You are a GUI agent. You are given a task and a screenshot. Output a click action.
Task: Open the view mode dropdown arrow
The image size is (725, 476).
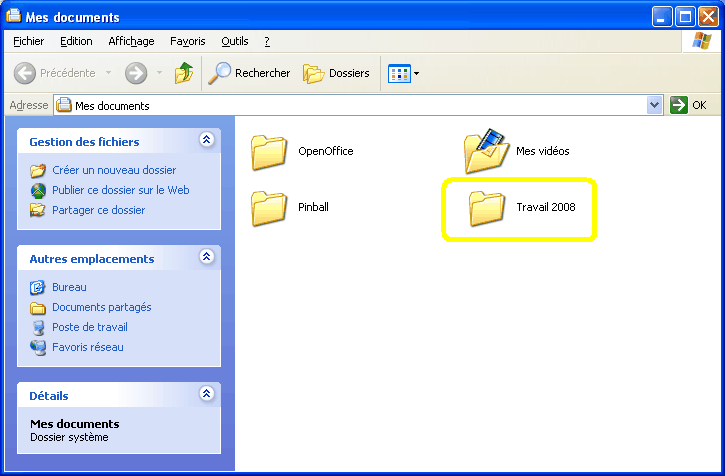[x=416, y=73]
